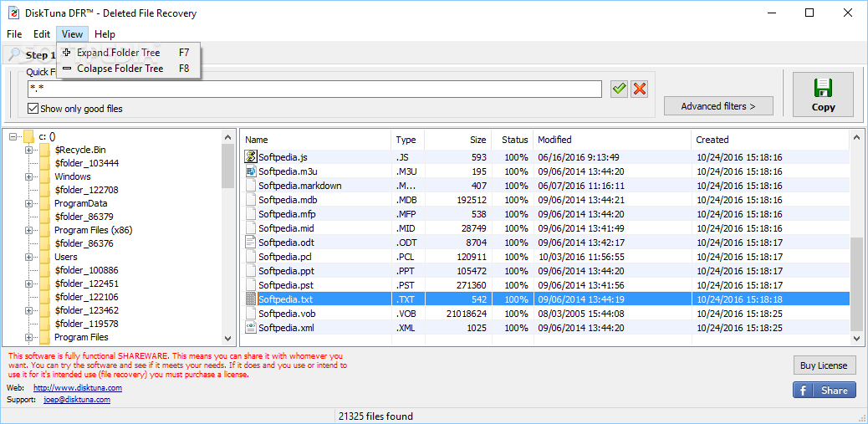Expand the $folder_122451 tree node

[28, 284]
